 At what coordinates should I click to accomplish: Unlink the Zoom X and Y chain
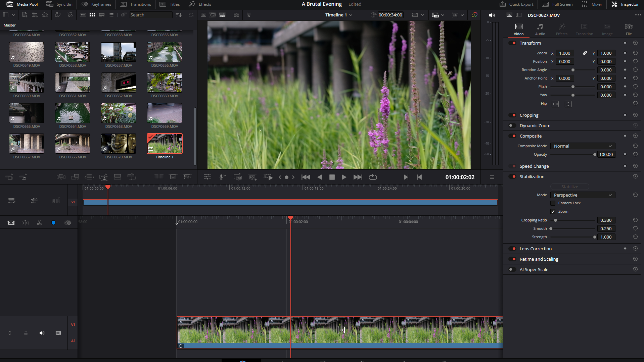(x=585, y=53)
